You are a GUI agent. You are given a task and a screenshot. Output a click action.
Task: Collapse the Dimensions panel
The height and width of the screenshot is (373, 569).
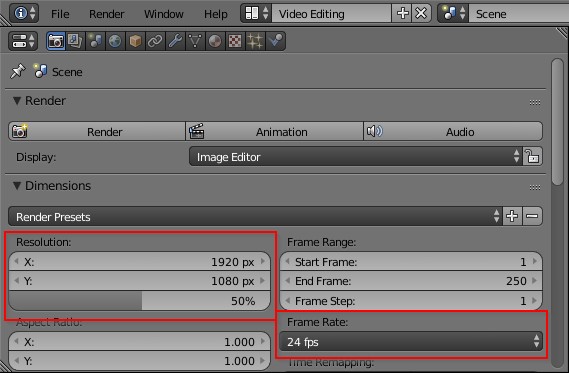17,186
